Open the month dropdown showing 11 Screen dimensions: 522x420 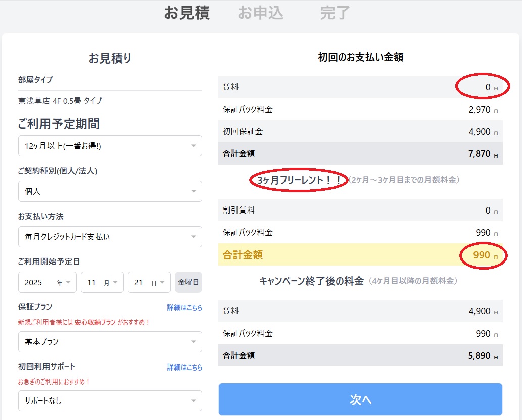tap(102, 283)
